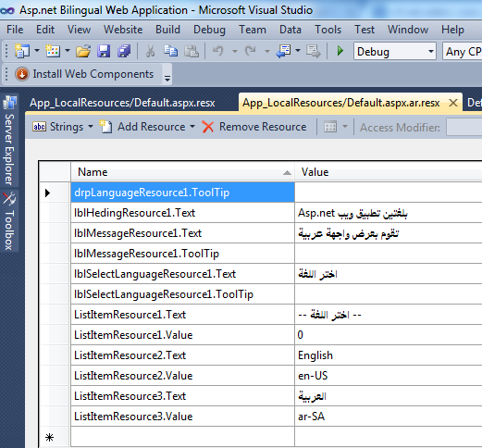Viewport: 482px width, 448px height.
Task: Click the Strings abc icon
Action: tap(40, 127)
